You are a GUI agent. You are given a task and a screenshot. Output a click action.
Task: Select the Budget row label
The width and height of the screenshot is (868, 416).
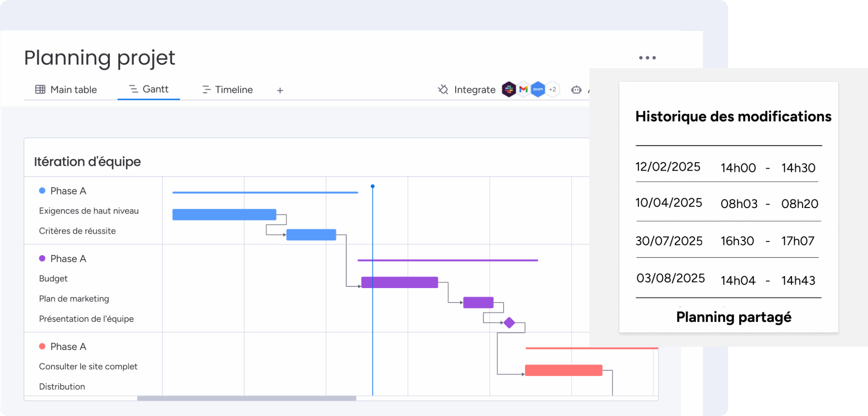click(53, 278)
